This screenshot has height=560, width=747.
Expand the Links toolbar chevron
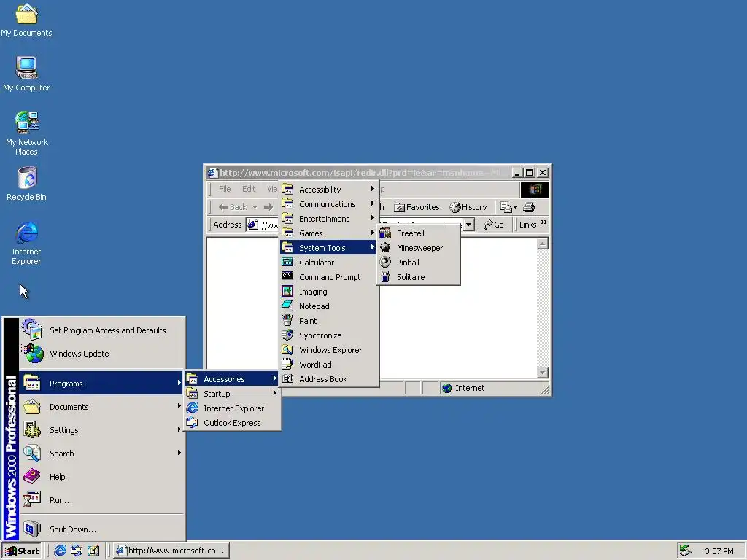click(x=544, y=222)
